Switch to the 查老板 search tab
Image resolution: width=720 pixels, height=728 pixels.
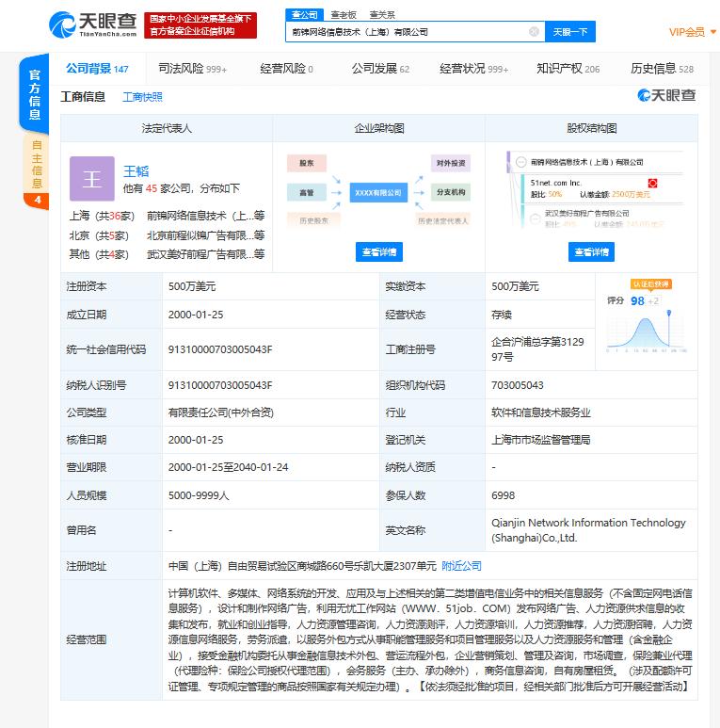pyautogui.click(x=344, y=15)
